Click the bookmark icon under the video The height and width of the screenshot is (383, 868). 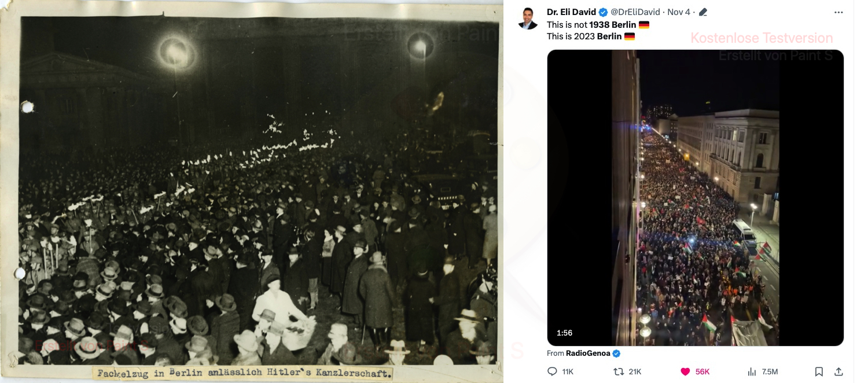point(819,371)
